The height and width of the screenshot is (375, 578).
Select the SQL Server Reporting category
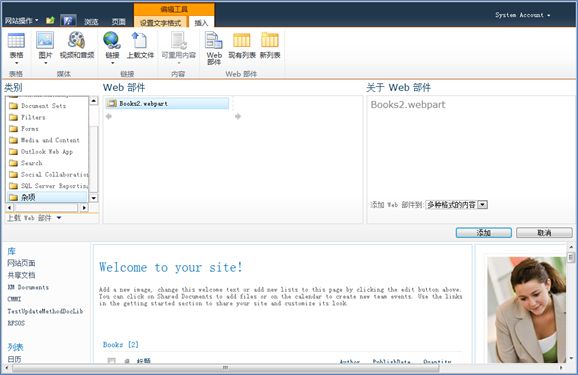(x=49, y=186)
